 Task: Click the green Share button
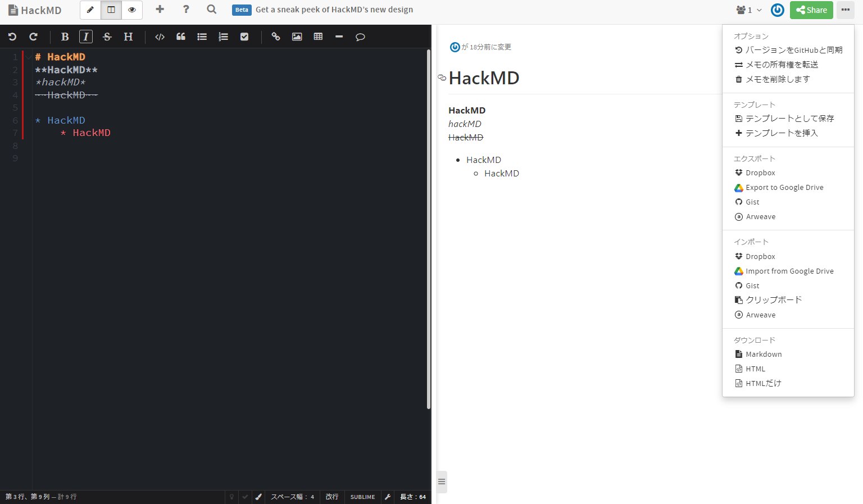point(811,10)
